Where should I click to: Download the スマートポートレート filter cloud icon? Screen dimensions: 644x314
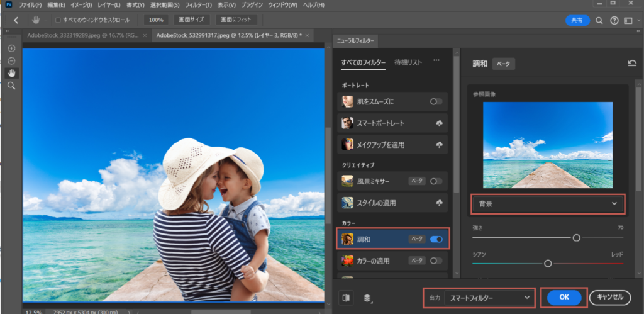click(x=439, y=123)
